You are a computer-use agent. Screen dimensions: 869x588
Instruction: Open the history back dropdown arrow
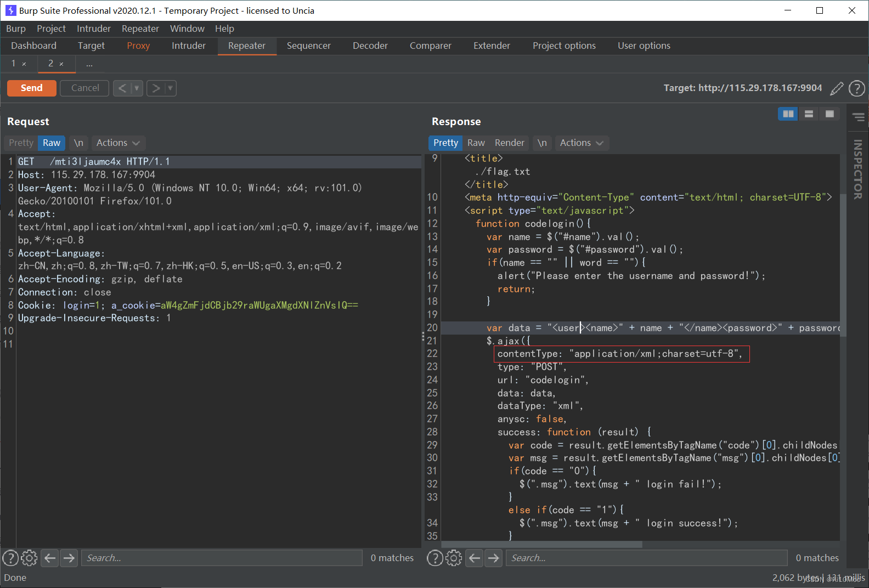coord(137,88)
